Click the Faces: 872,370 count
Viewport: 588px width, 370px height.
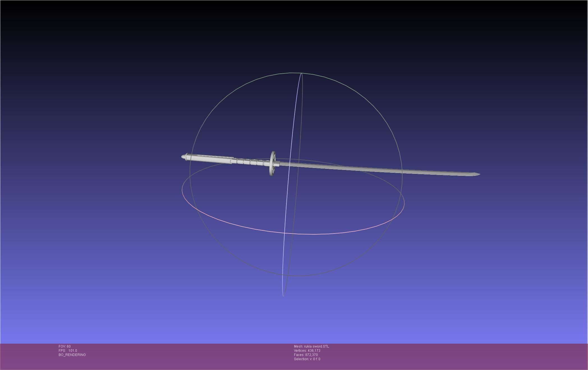point(306,355)
